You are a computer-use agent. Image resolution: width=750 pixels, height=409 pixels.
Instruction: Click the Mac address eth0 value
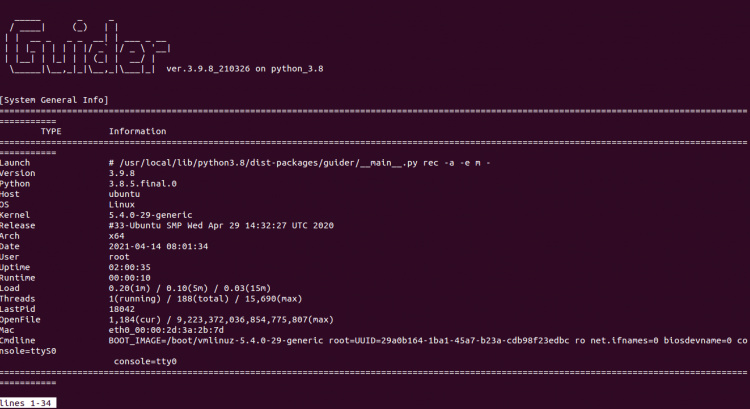(165, 332)
